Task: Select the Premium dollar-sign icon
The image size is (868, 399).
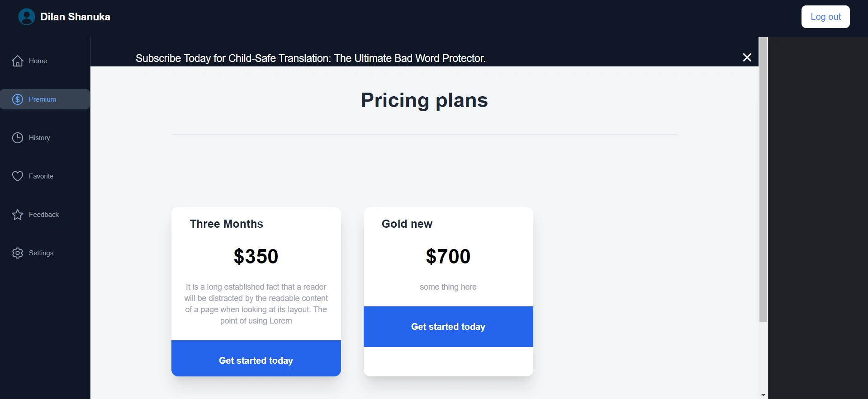Action: [18, 99]
